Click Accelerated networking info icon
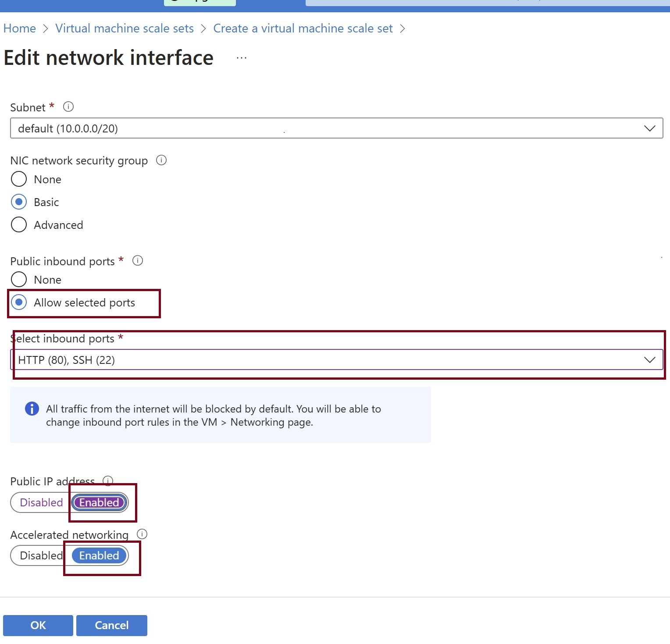This screenshot has height=644, width=670. [142, 534]
